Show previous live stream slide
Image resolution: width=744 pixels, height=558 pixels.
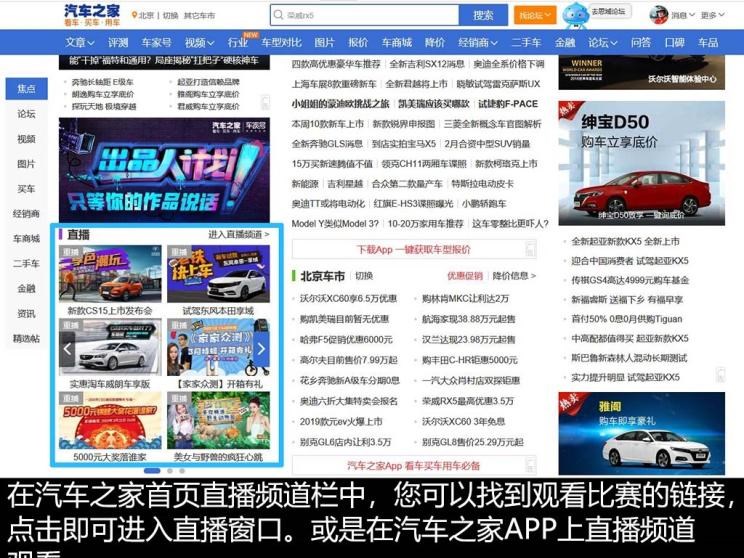point(68,349)
